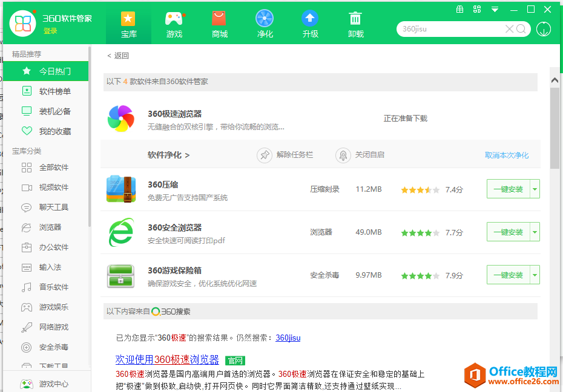The image size is (563, 392).
Task: Select 装机必备 in sidebar
Action: 45,111
